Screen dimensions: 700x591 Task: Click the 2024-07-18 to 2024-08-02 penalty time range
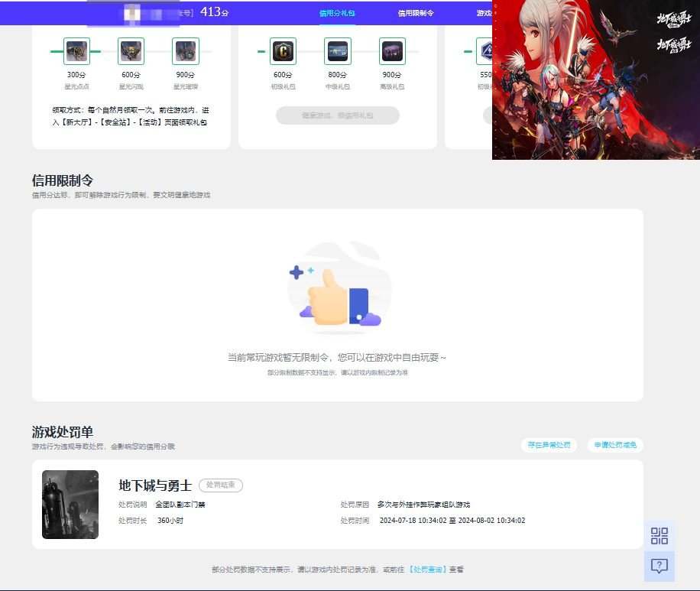pyautogui.click(x=452, y=521)
